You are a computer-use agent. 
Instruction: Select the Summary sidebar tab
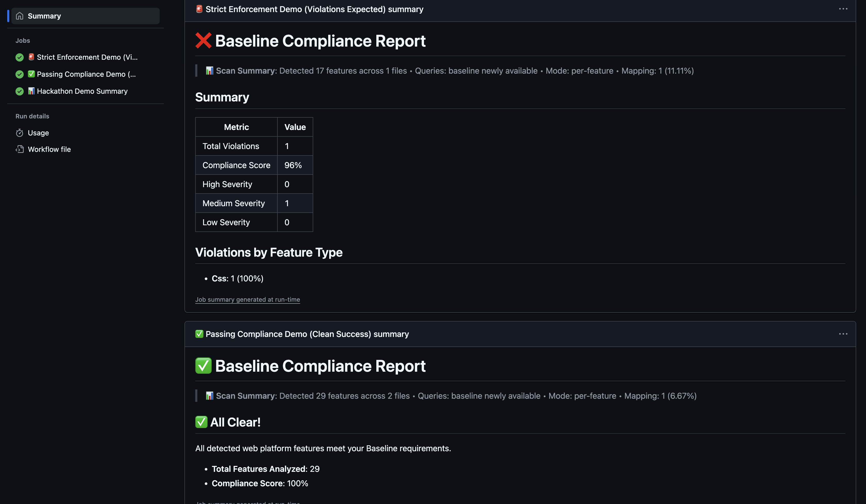[x=44, y=16]
